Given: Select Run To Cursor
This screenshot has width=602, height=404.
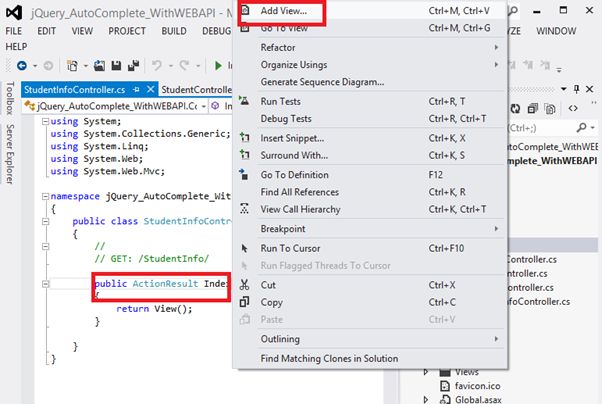Looking at the screenshot, I should pyautogui.click(x=371, y=248).
